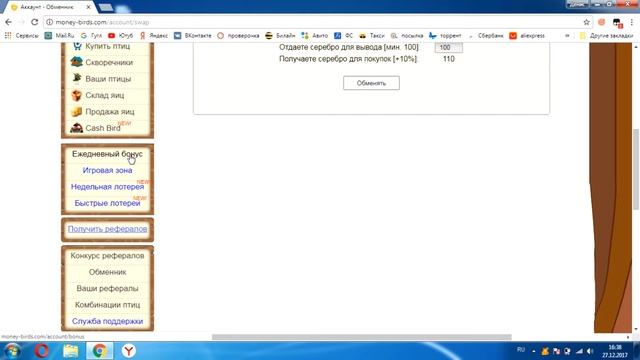Screen dimensions: 640x360
Task: Follow the Получить рефералов link
Action: click(x=107, y=229)
